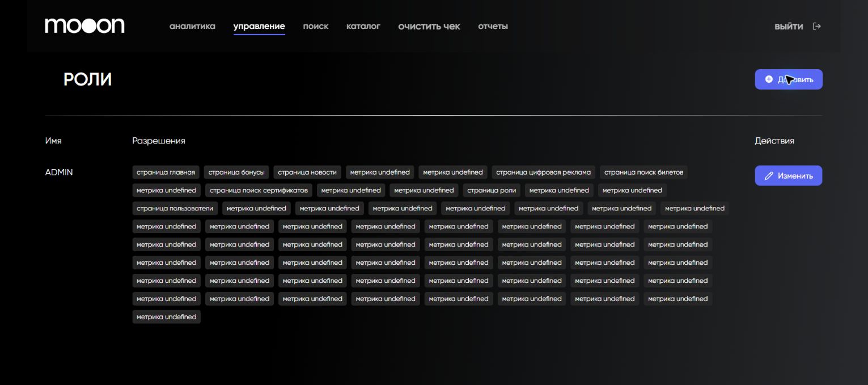Go to the поиск section
Image resolution: width=868 pixels, height=385 pixels.
click(x=316, y=26)
